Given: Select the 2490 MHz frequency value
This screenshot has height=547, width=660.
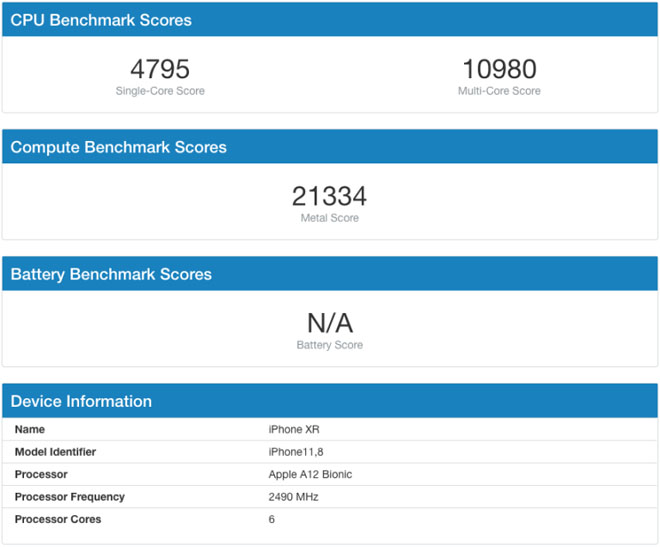Looking at the screenshot, I should 293,497.
